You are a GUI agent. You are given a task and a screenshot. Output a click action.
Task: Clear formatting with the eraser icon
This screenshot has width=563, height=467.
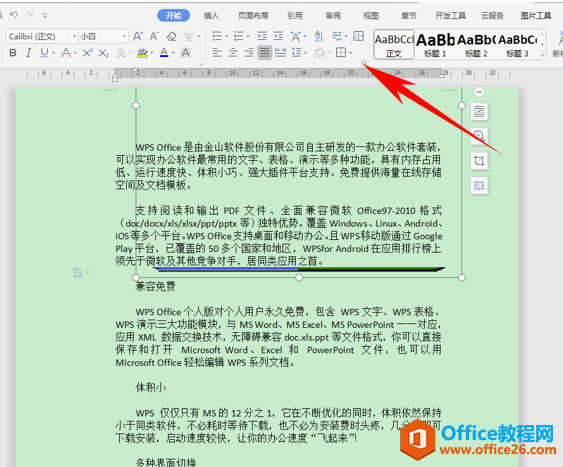[172, 36]
